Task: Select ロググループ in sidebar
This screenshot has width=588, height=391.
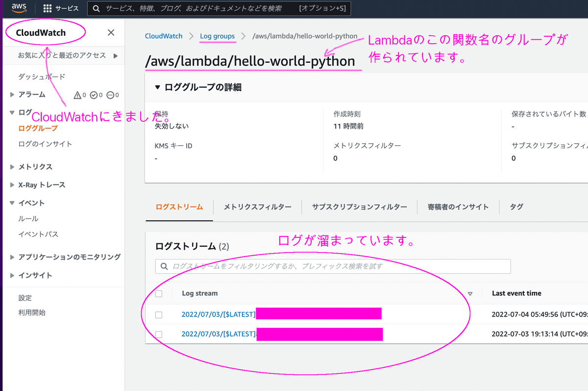Action: (x=38, y=129)
